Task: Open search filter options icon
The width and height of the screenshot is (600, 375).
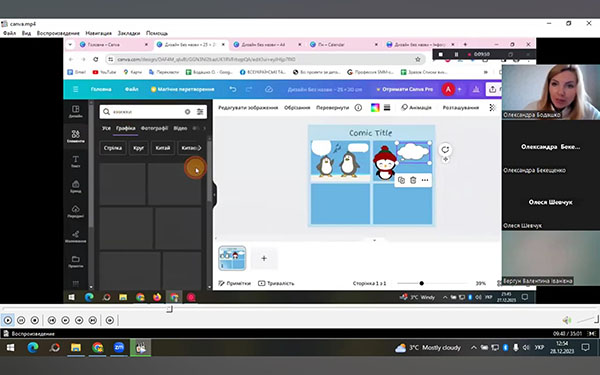Action: pos(200,112)
